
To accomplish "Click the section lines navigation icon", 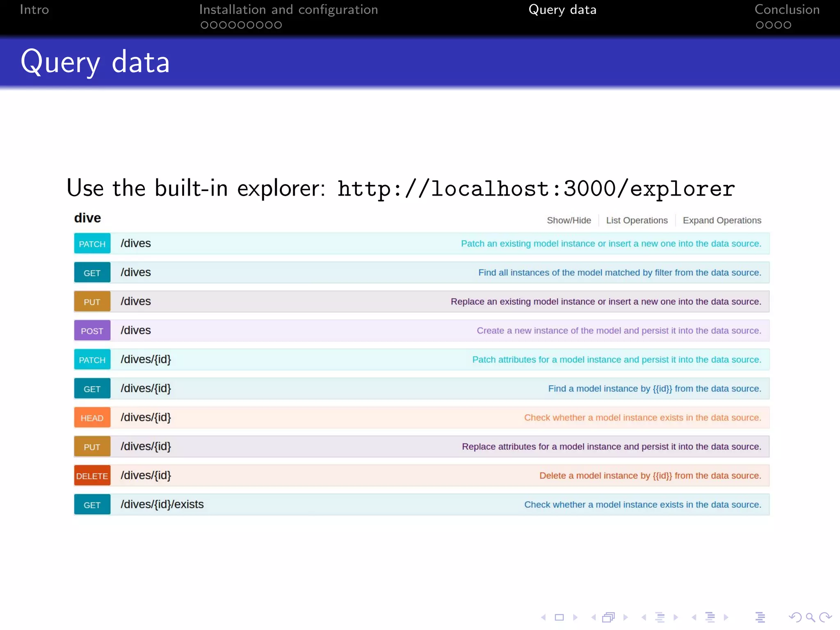I will click(x=710, y=617).
